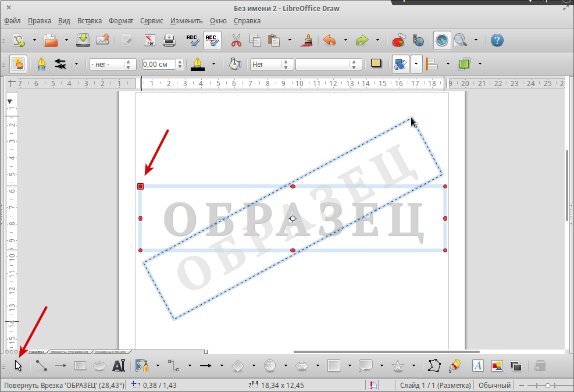
Task: Undo last action orange arrow
Action: click(329, 40)
